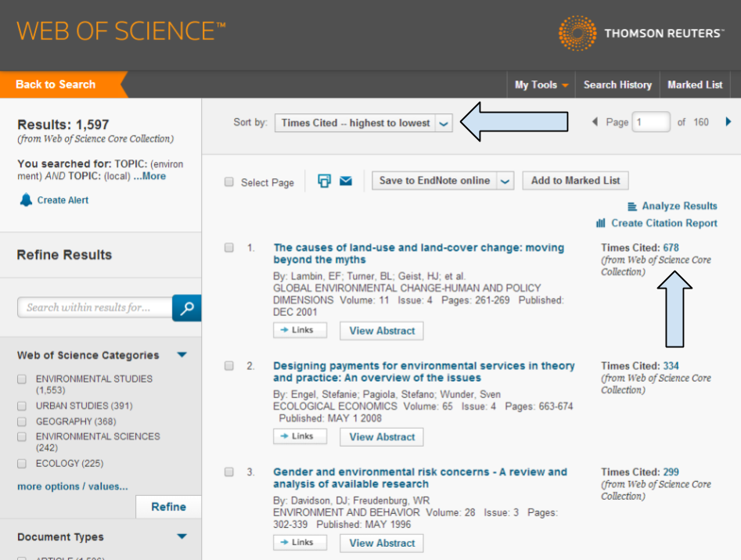Open the My Tools menu arrow
The height and width of the screenshot is (560, 741).
565,85
